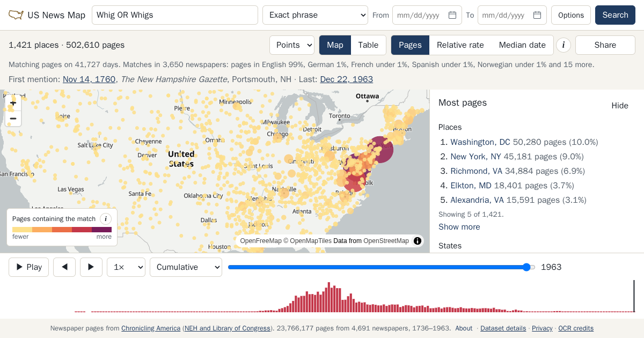This screenshot has height=338, width=644.
Task: Select the Pages metric
Action: (x=410, y=45)
